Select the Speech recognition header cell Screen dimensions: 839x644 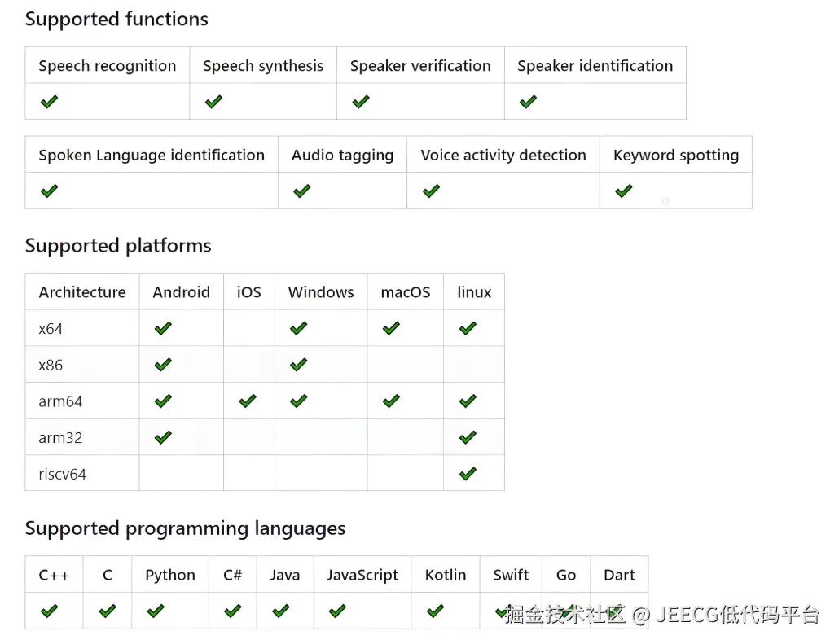point(107,65)
